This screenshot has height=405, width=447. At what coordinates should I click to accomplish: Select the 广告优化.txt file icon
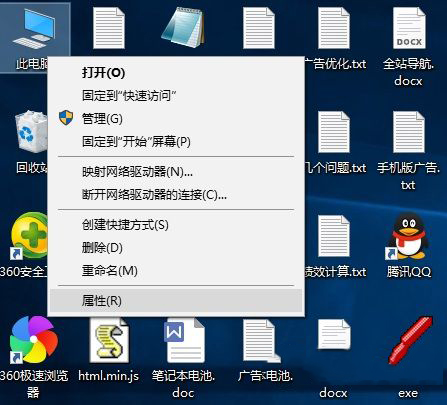click(x=334, y=28)
